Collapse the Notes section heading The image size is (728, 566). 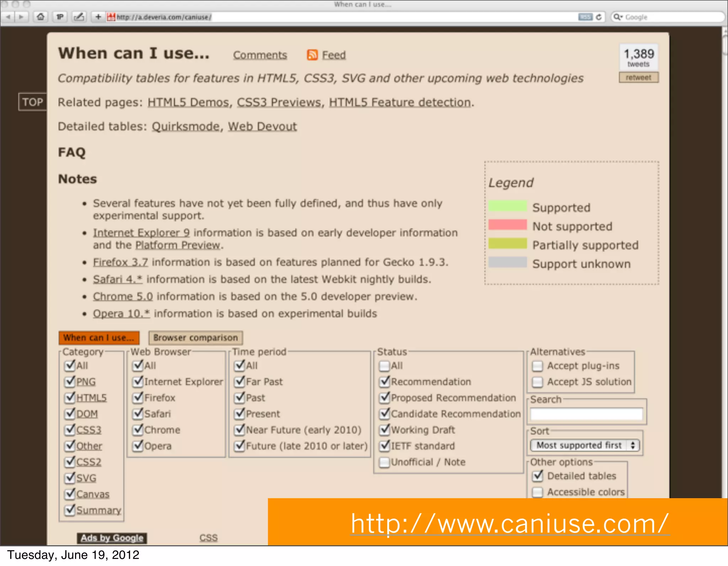coord(77,179)
